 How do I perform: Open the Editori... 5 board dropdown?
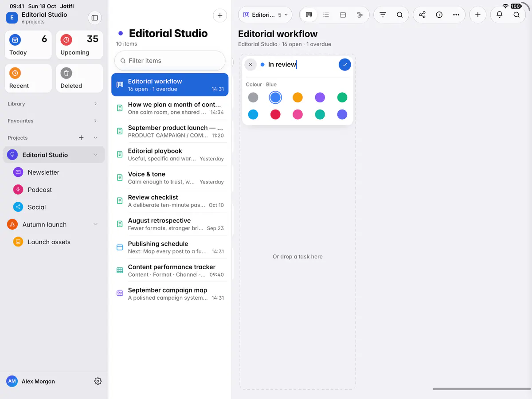(265, 15)
